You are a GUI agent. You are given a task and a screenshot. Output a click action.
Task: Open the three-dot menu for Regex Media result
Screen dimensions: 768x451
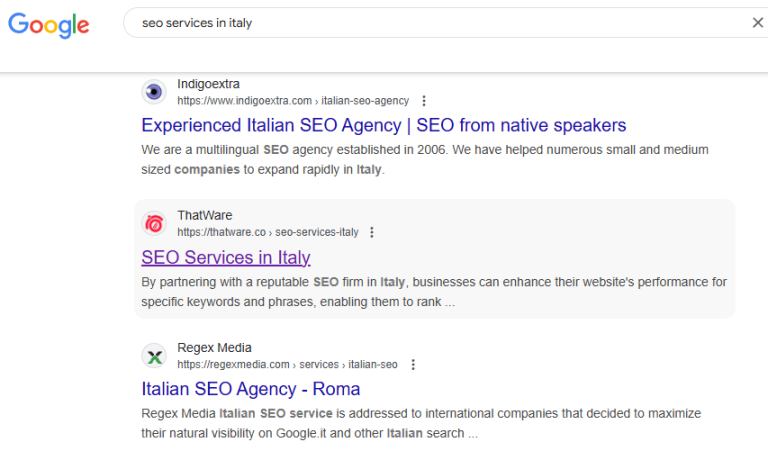click(x=413, y=364)
